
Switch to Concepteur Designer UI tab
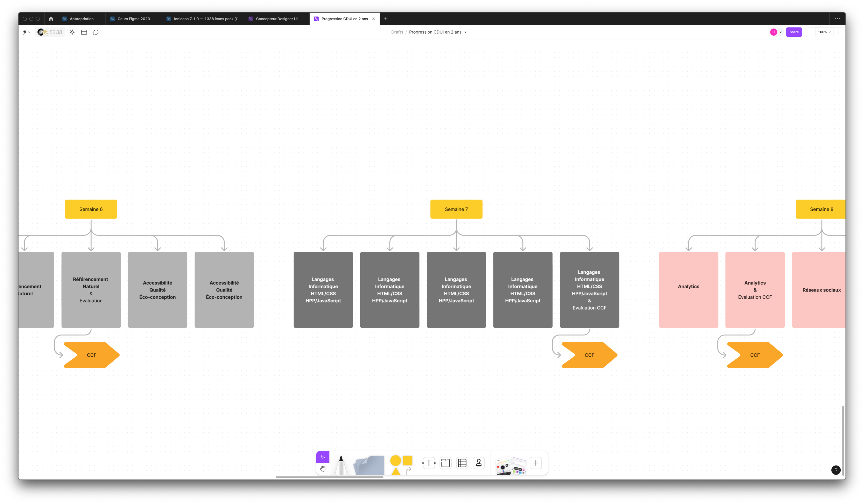(276, 19)
